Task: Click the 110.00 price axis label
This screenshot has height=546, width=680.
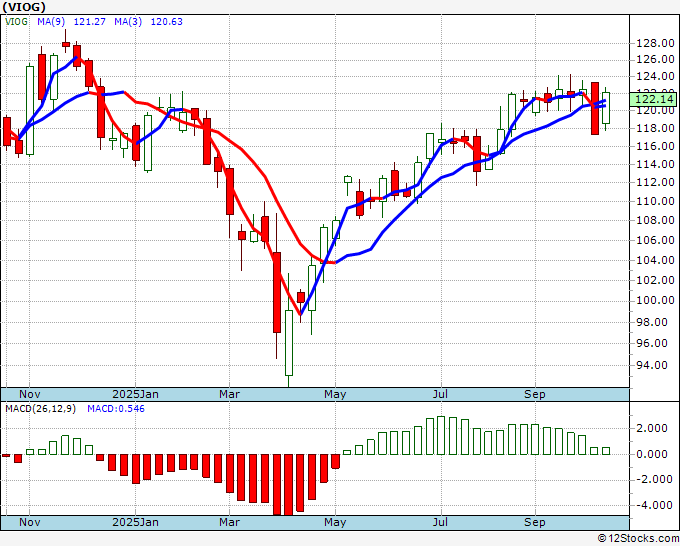Action: point(655,201)
